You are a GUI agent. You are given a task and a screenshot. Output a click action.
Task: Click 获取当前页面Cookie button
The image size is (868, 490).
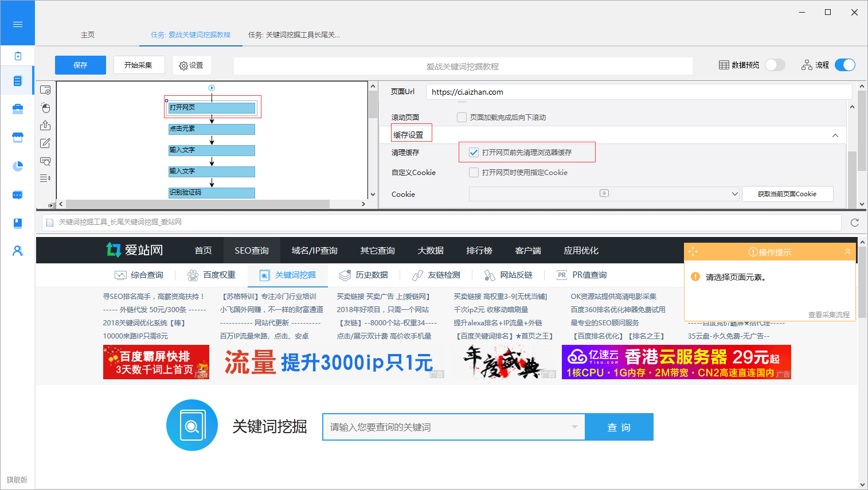[x=787, y=194]
